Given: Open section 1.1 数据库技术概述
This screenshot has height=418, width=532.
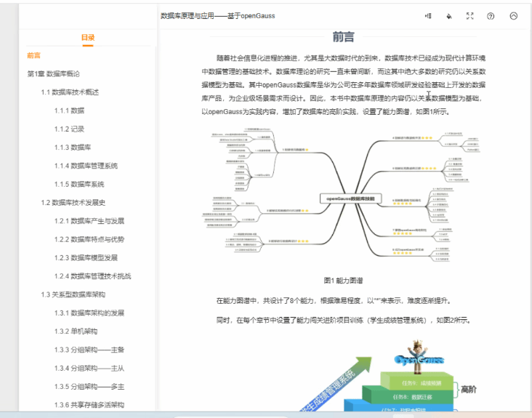Looking at the screenshot, I should click(x=70, y=92).
